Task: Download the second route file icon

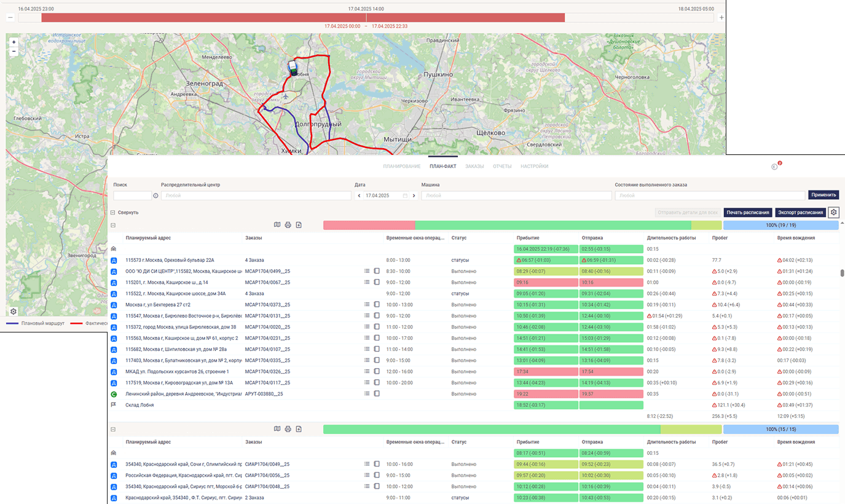Action: point(299,429)
